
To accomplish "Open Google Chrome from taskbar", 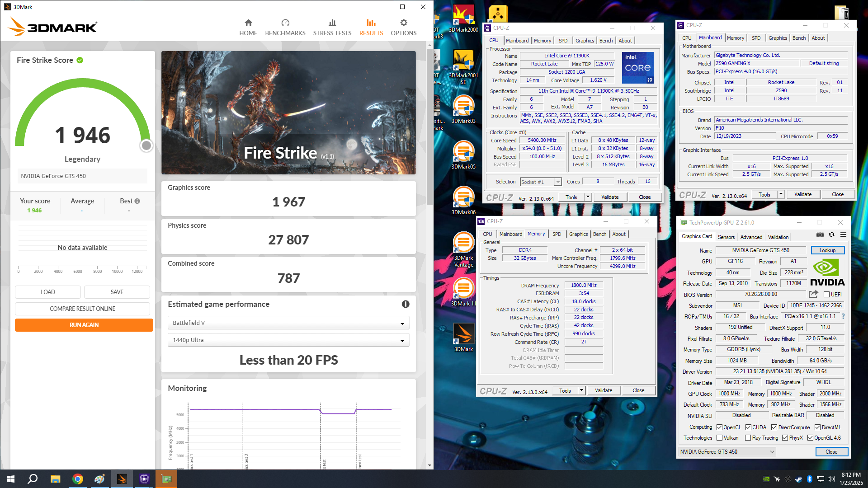I will [x=78, y=479].
